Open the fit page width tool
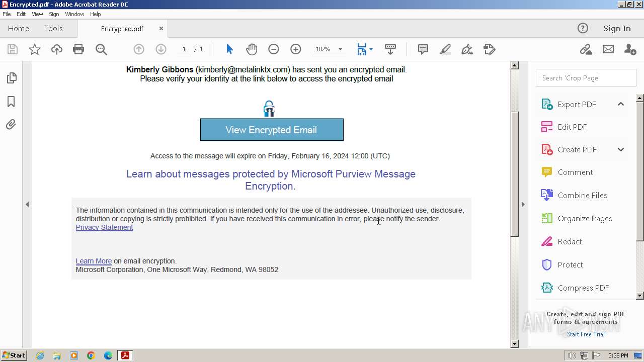The width and height of the screenshot is (644, 362). coord(362,49)
